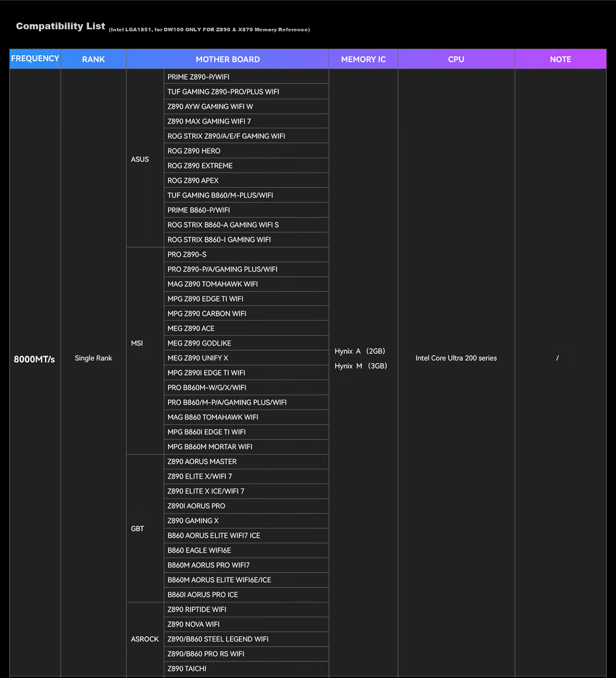616x678 pixels.
Task: Click the NOTE column header
Action: (x=561, y=59)
